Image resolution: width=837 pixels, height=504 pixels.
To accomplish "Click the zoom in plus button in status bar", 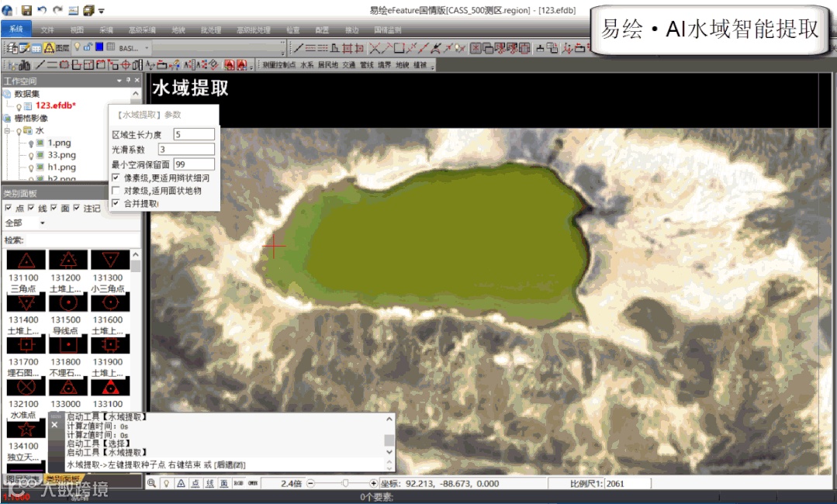I will point(373,483).
